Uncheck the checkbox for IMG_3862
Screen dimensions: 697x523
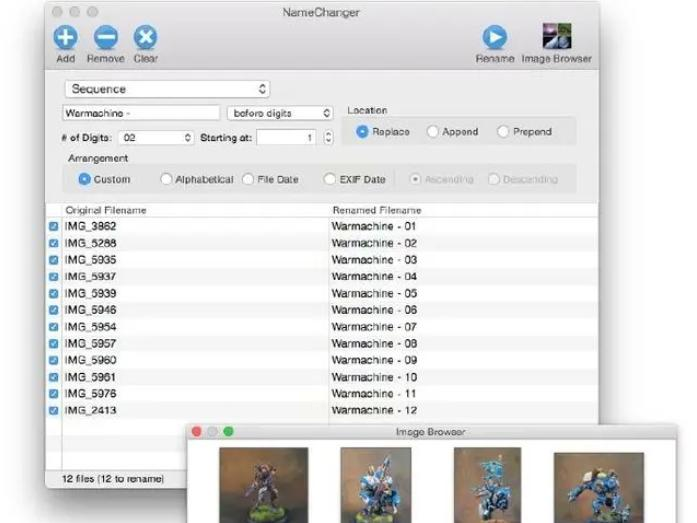click(54, 227)
